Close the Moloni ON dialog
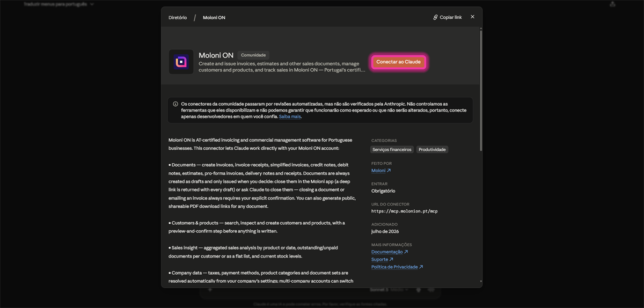This screenshot has height=308, width=644. [x=472, y=17]
